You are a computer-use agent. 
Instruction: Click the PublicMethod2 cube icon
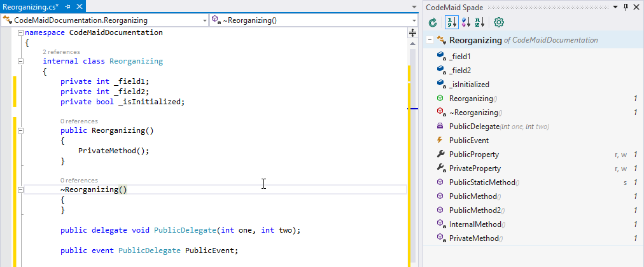click(440, 210)
